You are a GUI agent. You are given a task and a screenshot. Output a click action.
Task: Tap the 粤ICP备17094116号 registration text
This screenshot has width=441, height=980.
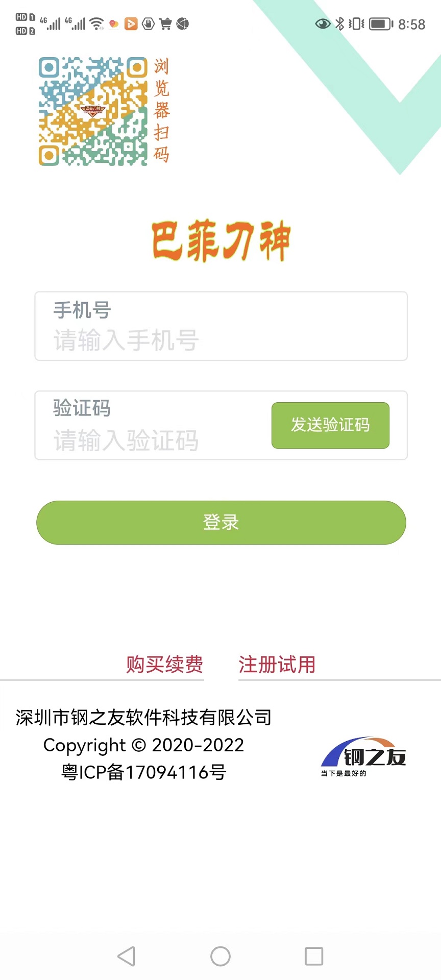click(x=143, y=772)
